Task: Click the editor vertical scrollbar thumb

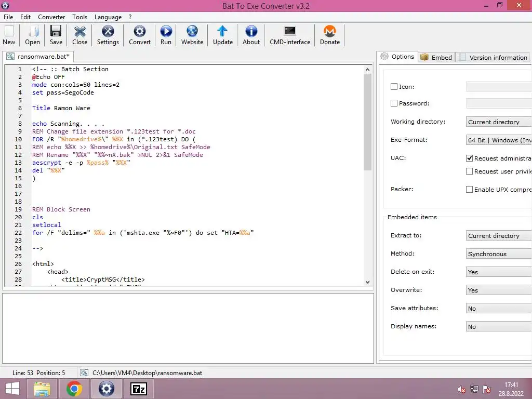Action: click(367, 122)
